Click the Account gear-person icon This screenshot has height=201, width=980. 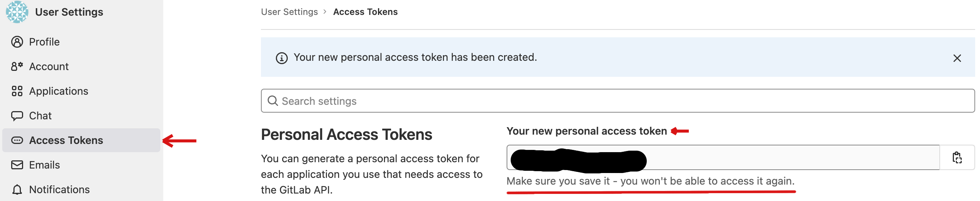click(17, 67)
